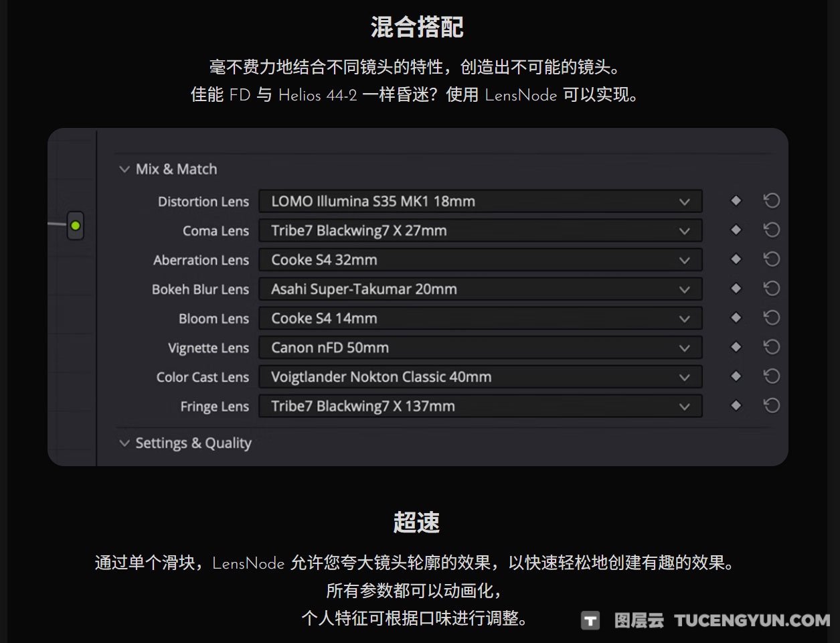Open the Distortion Lens dropdown

(x=480, y=202)
